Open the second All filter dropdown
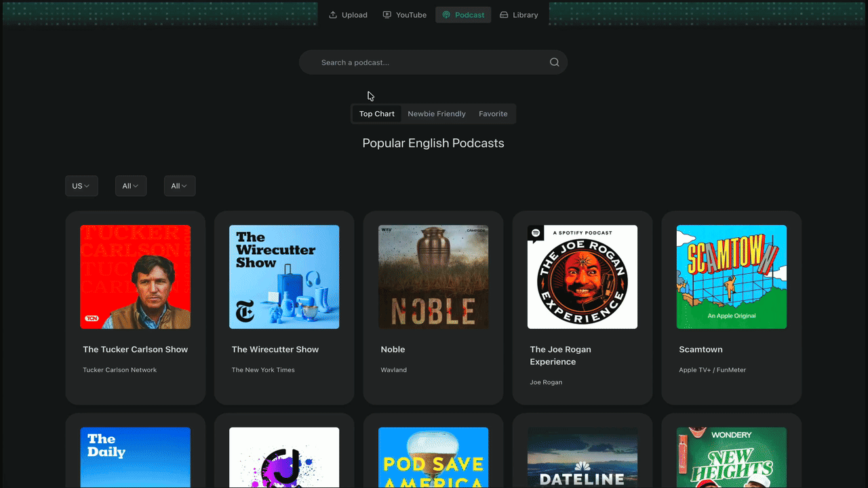The width and height of the screenshot is (868, 488). pos(180,186)
